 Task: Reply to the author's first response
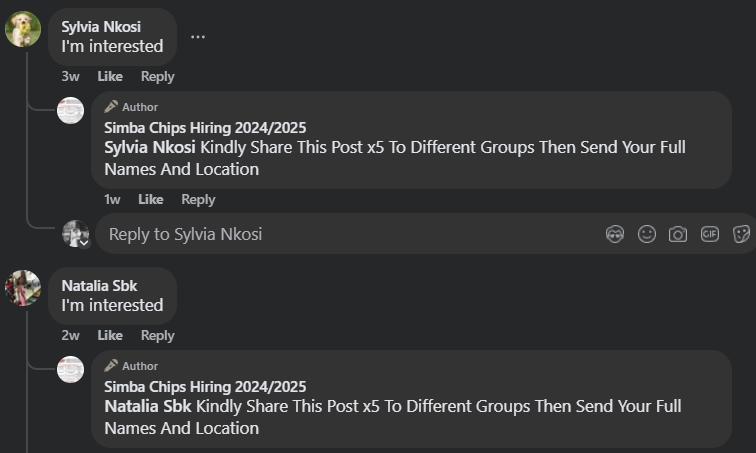coord(198,199)
